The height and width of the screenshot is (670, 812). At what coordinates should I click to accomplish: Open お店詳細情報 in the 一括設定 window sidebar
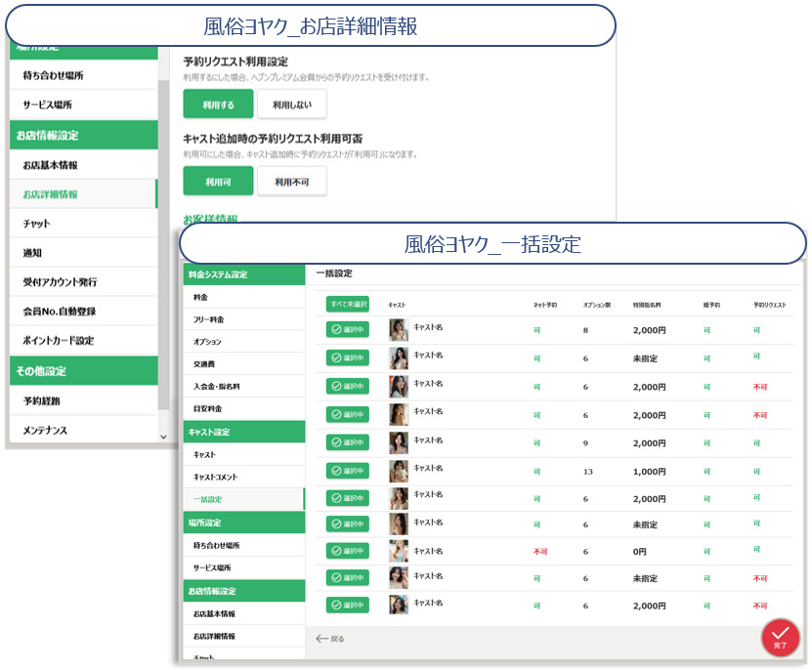click(244, 636)
